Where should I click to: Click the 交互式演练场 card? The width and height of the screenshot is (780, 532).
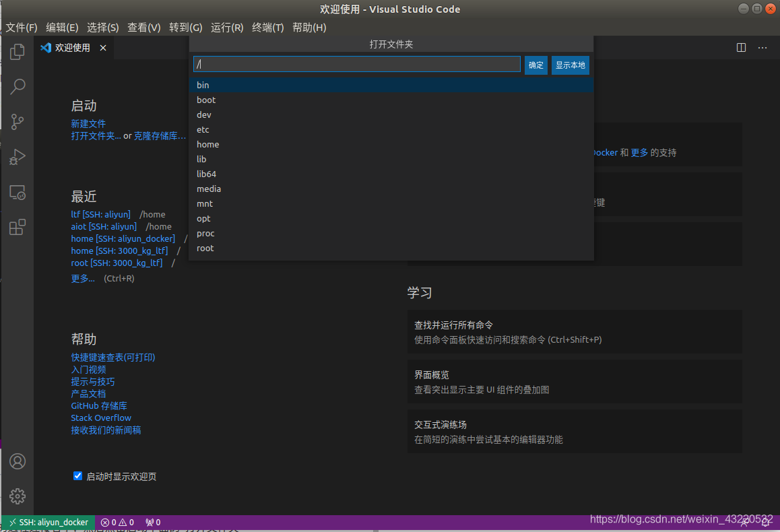click(x=575, y=432)
